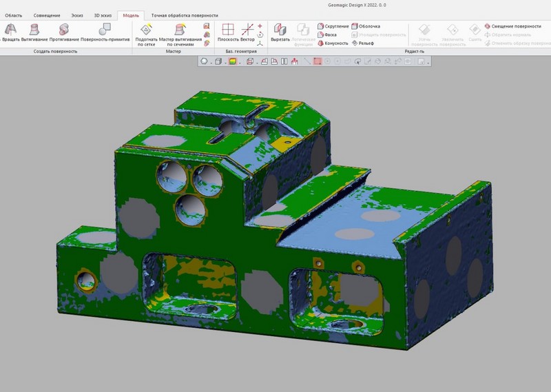
Task: Select the lasso selection mode icon
Action: 357,61
